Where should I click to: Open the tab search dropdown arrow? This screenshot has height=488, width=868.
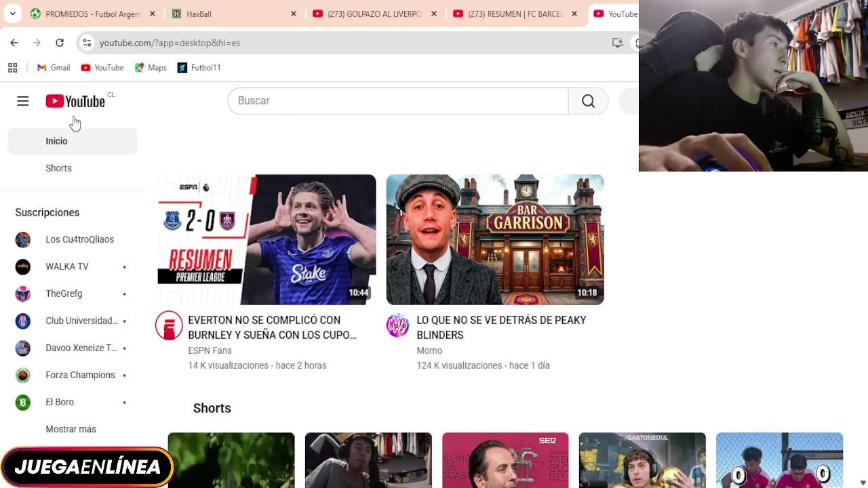(x=12, y=14)
